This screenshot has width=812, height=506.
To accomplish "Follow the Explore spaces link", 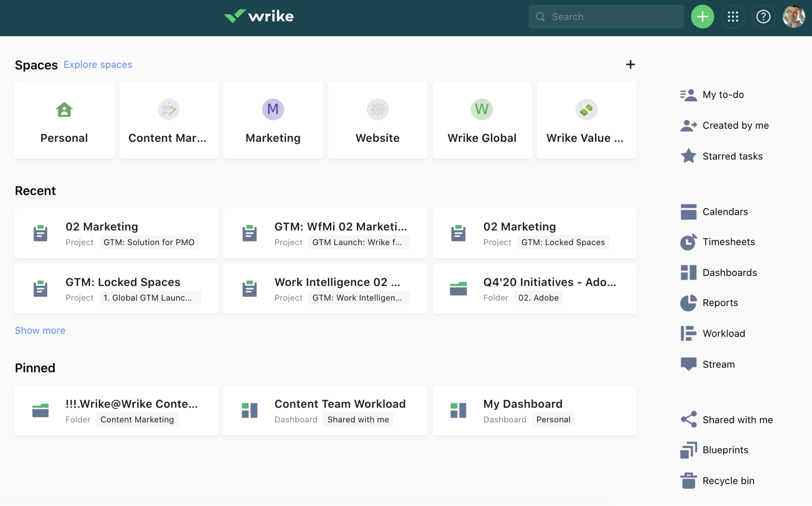I will pyautogui.click(x=98, y=65).
